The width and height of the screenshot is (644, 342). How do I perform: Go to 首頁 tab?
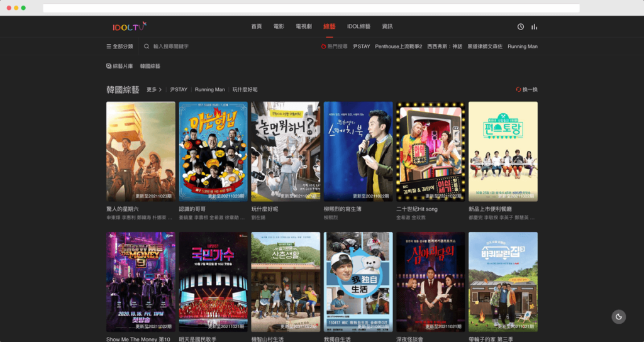(x=257, y=26)
